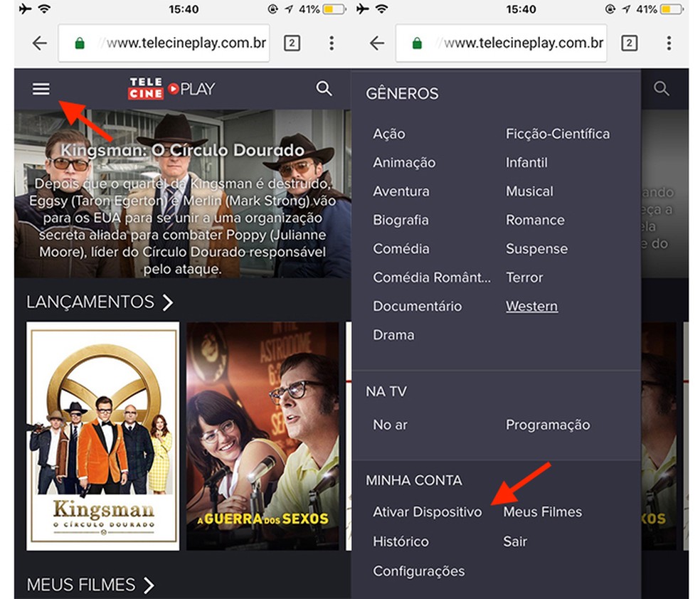Select the Western genre
The height and width of the screenshot is (599, 700).
pos(531,306)
